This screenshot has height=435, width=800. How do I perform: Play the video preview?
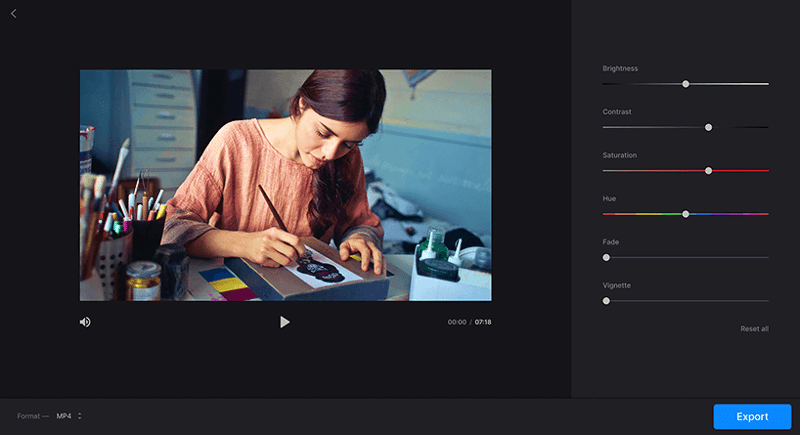(x=285, y=322)
